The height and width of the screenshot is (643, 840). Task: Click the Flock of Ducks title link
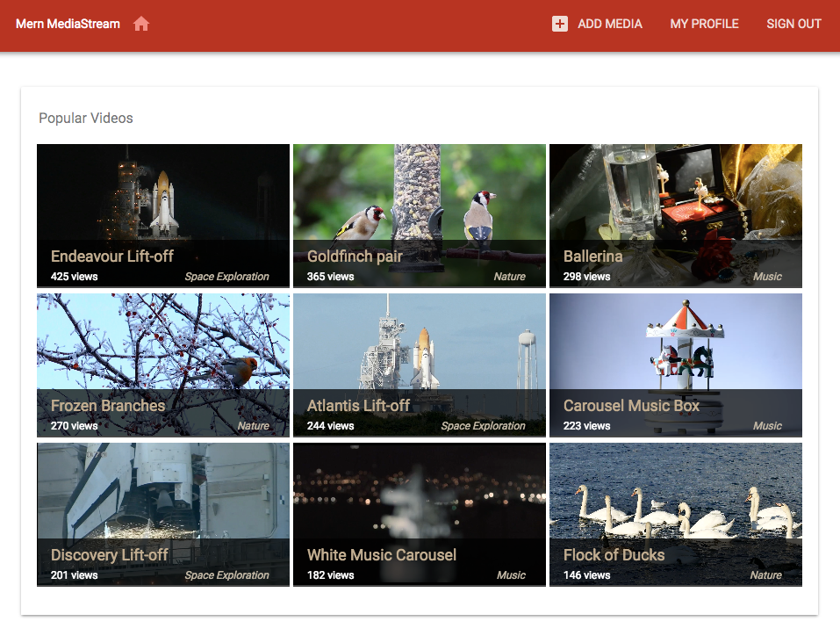(614, 555)
